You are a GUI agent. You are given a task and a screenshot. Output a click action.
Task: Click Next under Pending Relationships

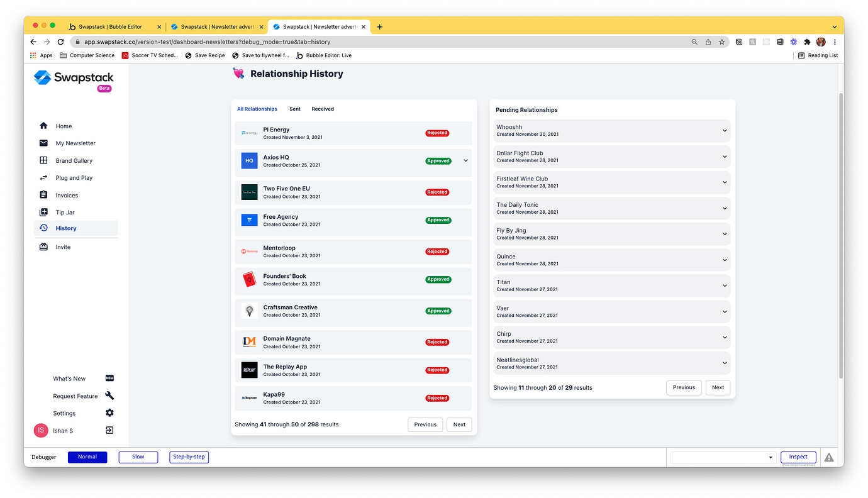click(717, 387)
